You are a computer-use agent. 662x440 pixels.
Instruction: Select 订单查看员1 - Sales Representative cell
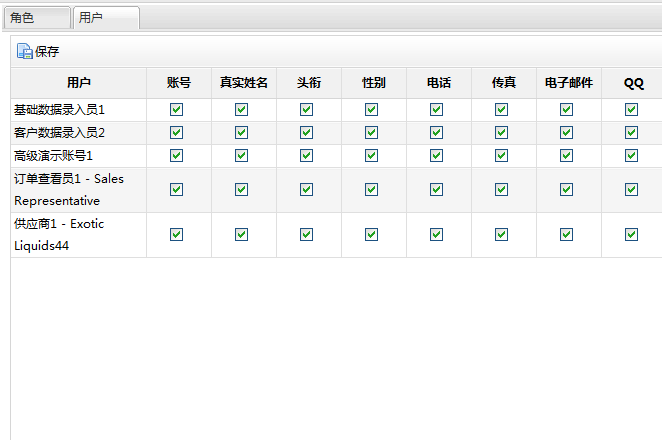coord(79,190)
